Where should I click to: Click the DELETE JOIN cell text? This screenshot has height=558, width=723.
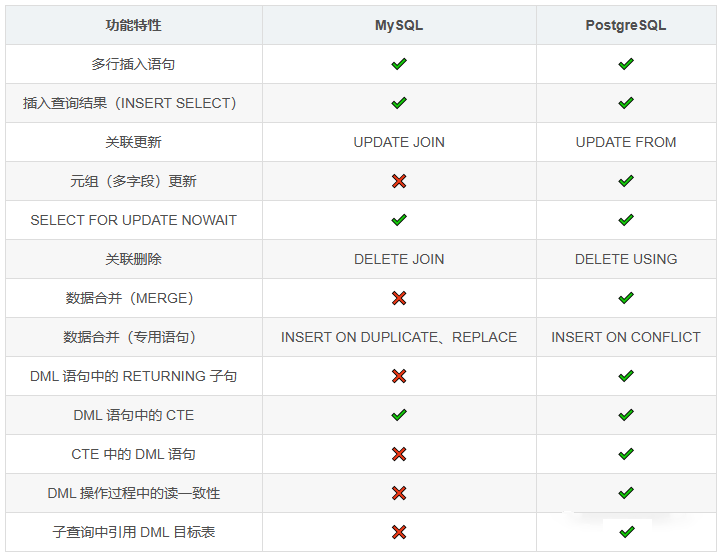pyautogui.click(x=399, y=259)
